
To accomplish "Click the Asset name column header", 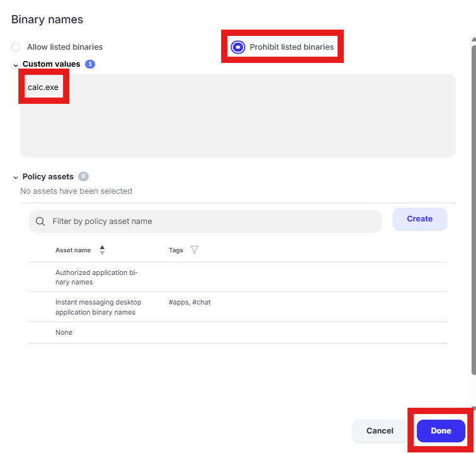I will point(73,250).
